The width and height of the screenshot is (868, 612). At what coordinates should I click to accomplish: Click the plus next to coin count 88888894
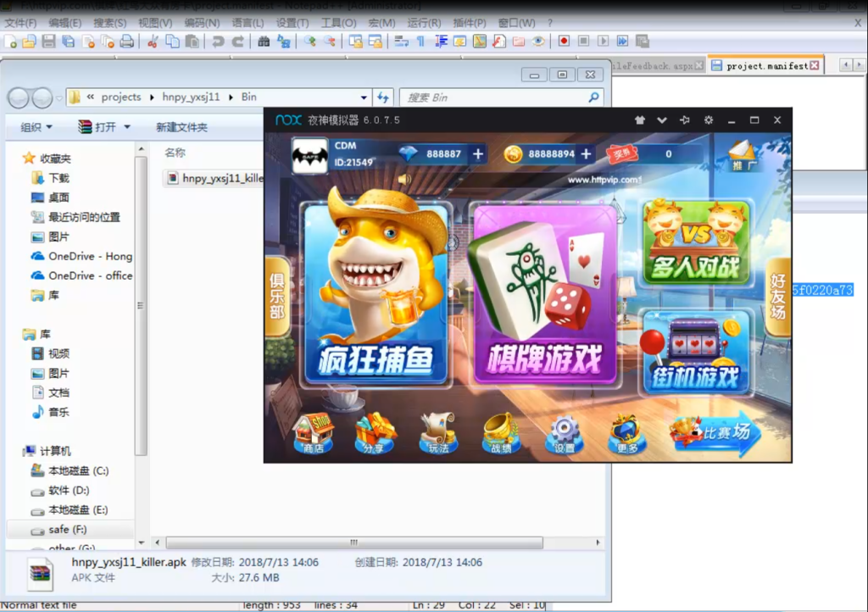tap(587, 153)
